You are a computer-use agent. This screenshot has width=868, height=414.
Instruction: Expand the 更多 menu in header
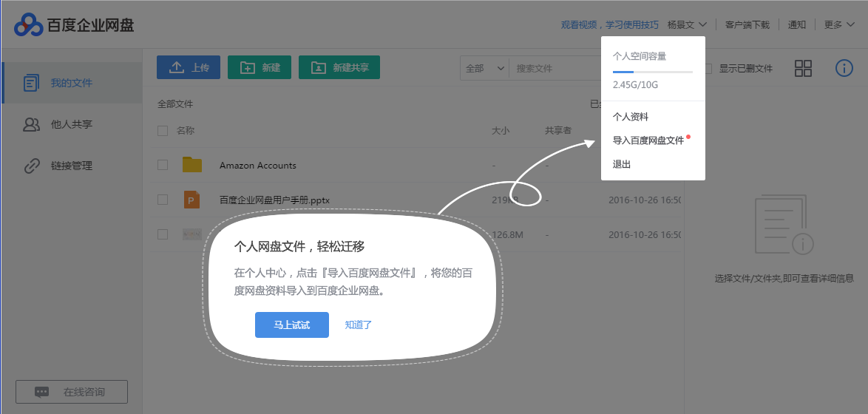839,24
